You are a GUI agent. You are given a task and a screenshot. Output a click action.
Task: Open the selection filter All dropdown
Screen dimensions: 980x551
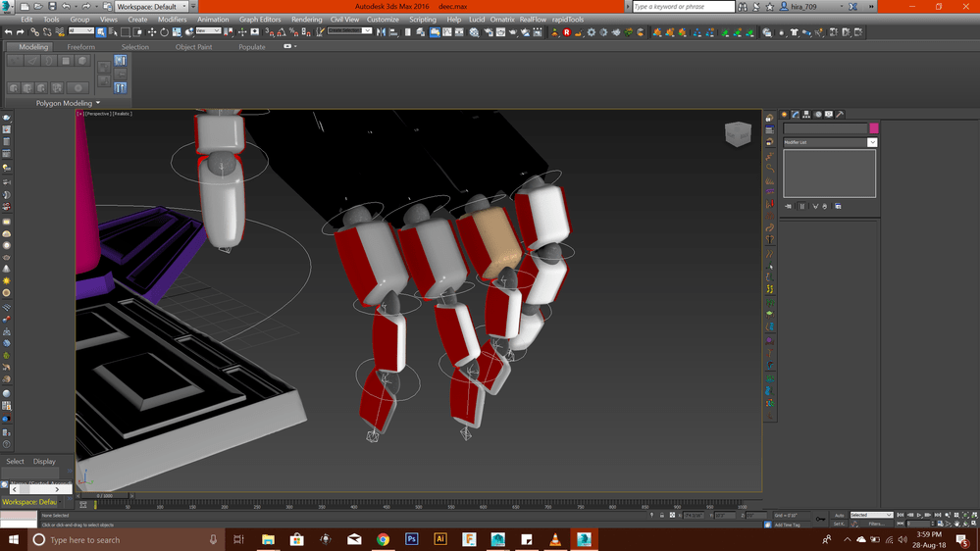pyautogui.click(x=80, y=30)
